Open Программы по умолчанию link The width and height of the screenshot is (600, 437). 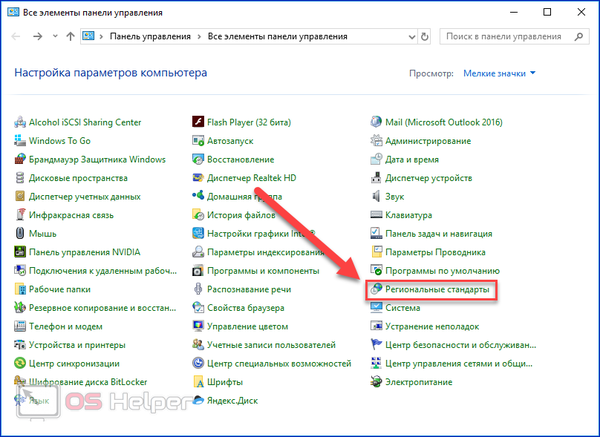point(442,271)
